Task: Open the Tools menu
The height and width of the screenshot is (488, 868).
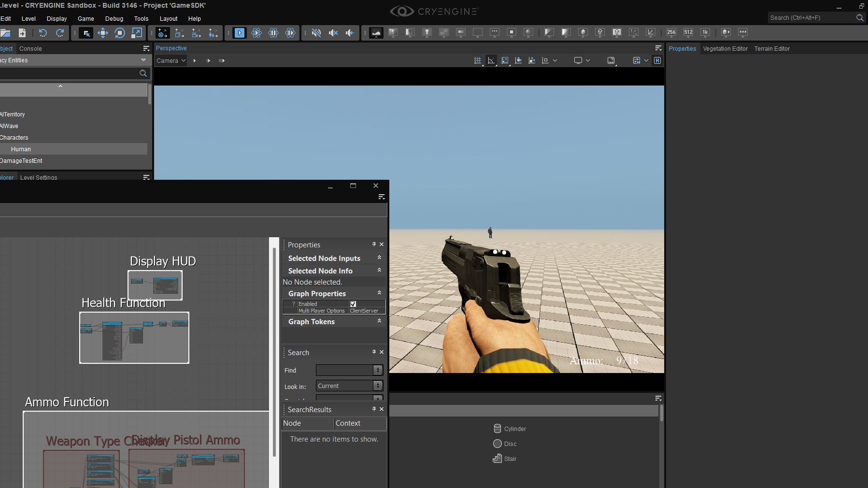Action: tap(141, 19)
